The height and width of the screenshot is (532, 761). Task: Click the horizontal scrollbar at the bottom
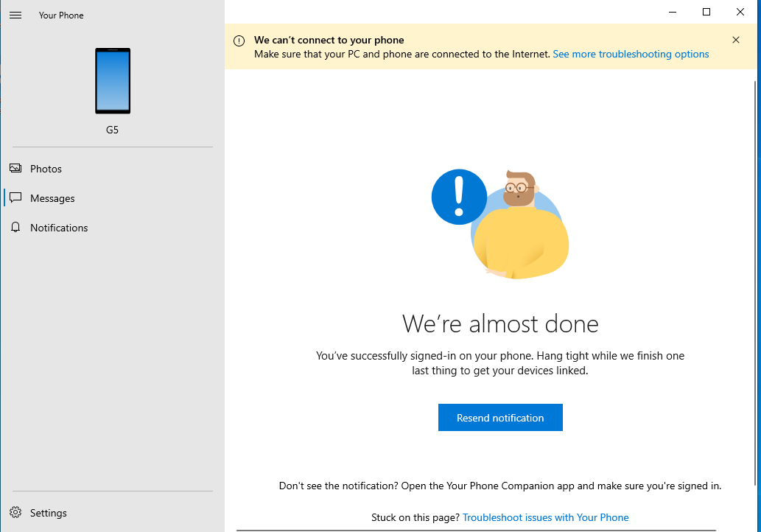(x=486, y=530)
